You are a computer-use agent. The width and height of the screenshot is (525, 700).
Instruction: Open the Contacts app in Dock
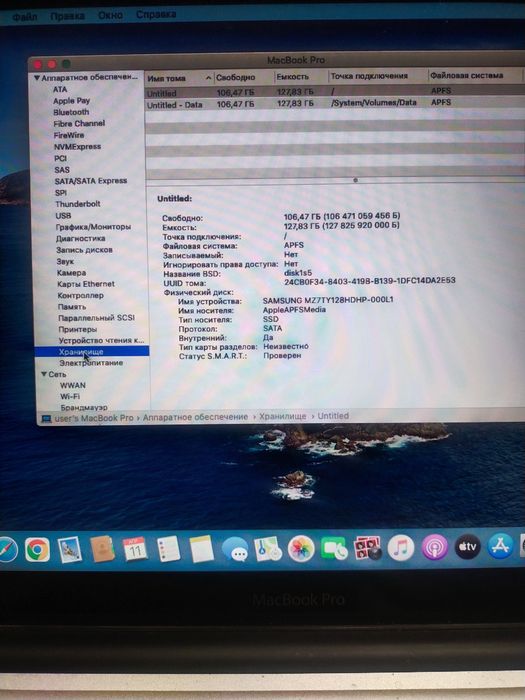pos(102,549)
